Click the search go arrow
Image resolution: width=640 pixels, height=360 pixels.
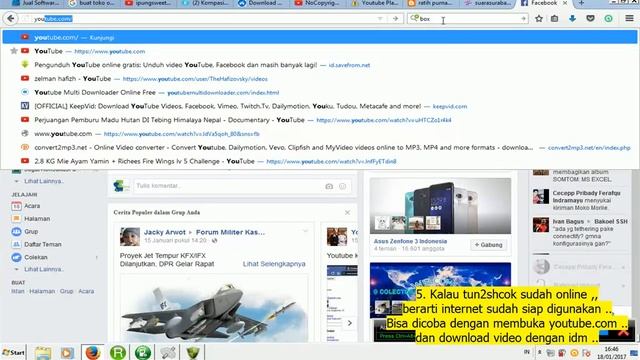tap(523, 18)
